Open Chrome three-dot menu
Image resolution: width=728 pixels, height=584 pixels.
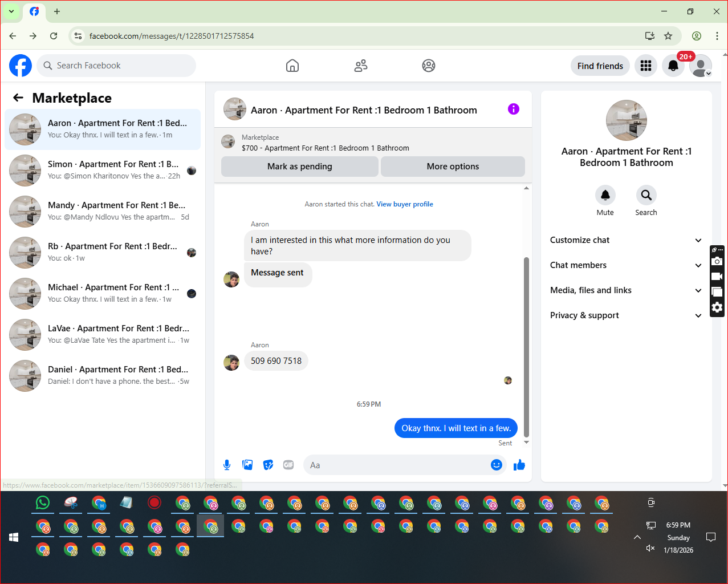pos(717,36)
